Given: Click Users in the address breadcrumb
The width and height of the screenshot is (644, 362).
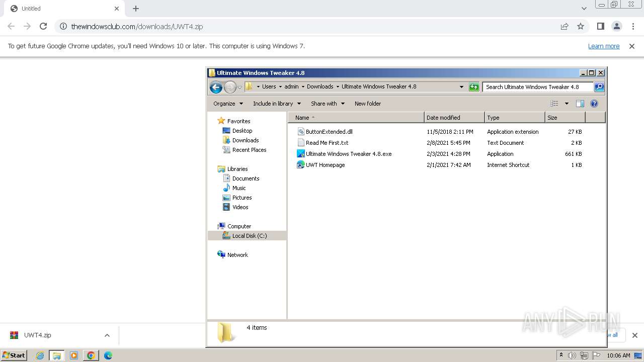Looking at the screenshot, I should coord(269,86).
